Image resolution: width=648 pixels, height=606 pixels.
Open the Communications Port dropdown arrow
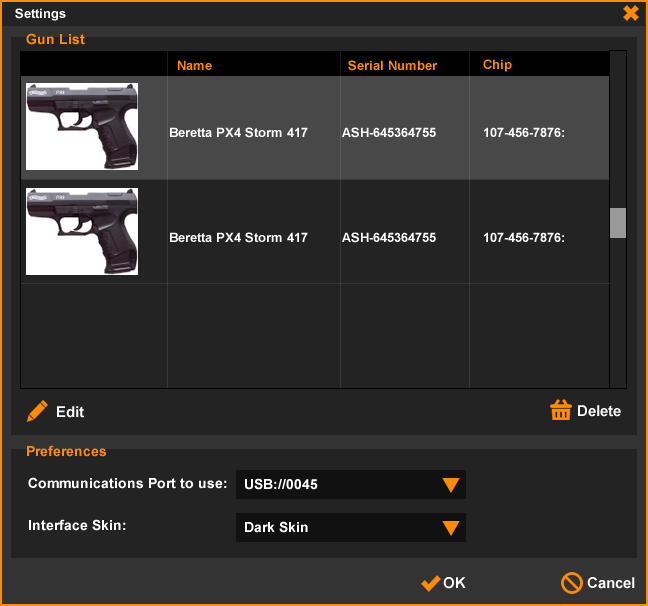tap(450, 484)
